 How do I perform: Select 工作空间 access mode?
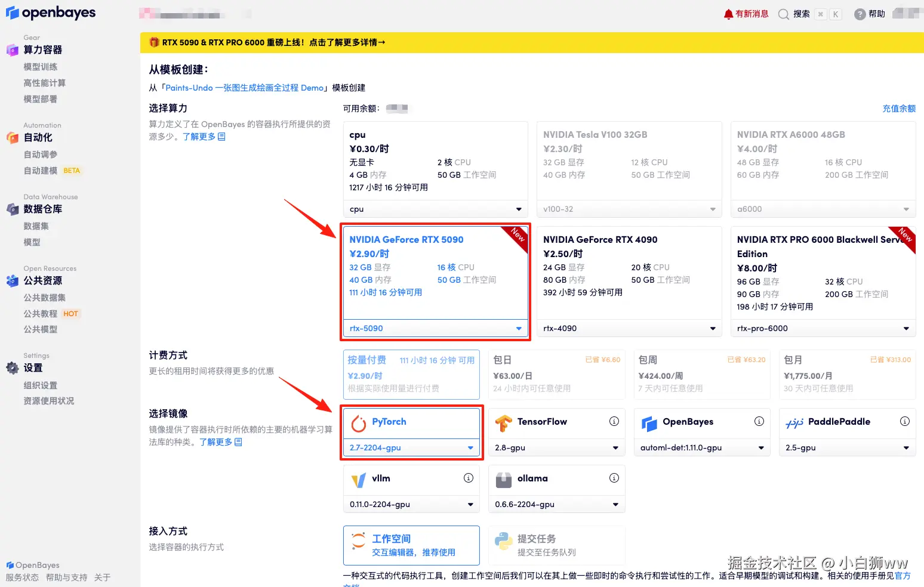(x=411, y=545)
